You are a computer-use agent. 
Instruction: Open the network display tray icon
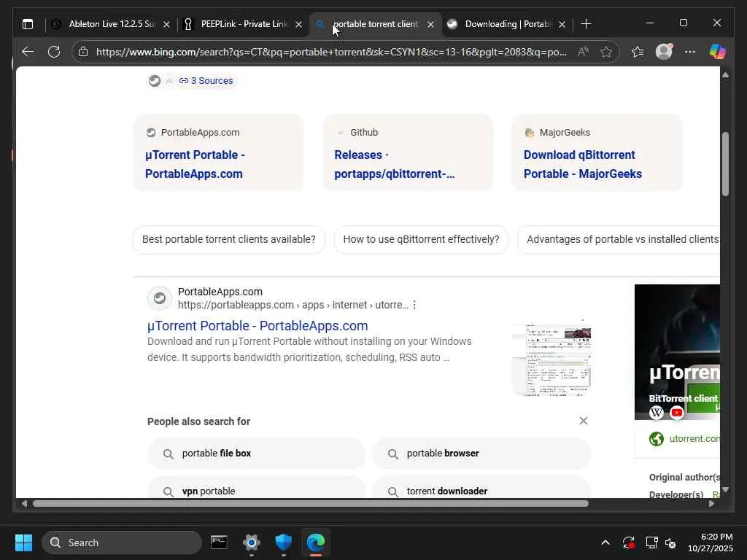coord(651,542)
